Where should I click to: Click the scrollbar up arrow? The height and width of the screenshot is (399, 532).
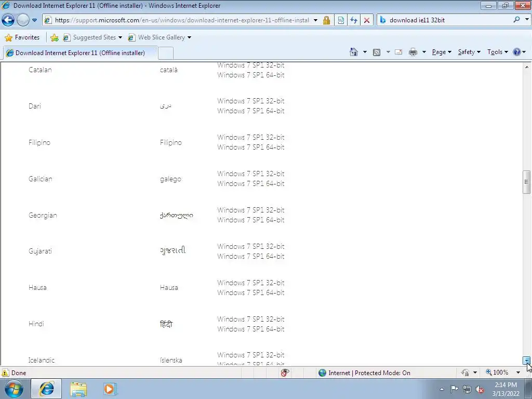[527, 67]
